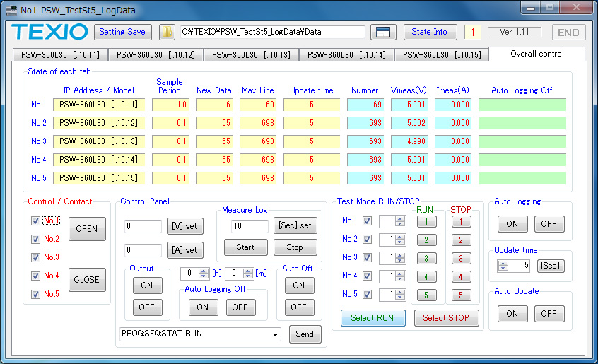Turn Output ON
The width and height of the screenshot is (598, 364).
pos(147,286)
